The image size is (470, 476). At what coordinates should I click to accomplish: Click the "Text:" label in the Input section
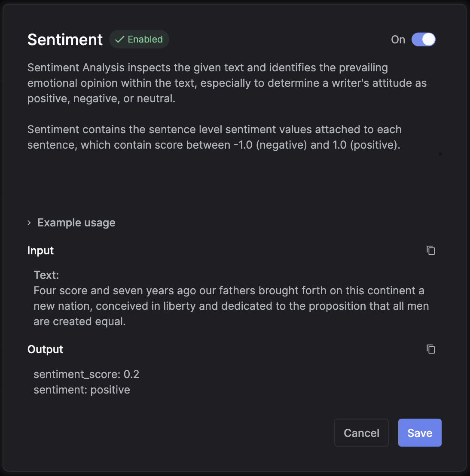[x=46, y=275]
